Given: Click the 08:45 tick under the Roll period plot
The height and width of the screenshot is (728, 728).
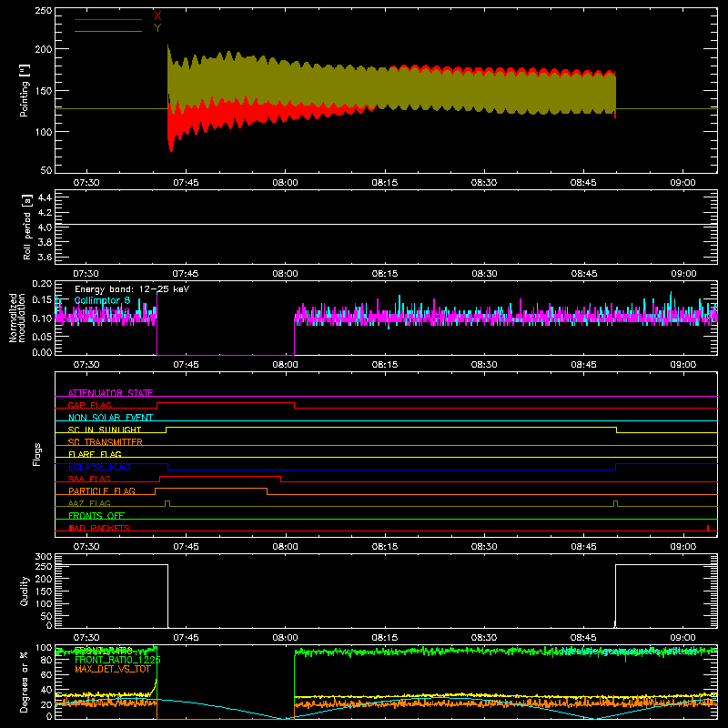Looking at the screenshot, I should point(583,274).
